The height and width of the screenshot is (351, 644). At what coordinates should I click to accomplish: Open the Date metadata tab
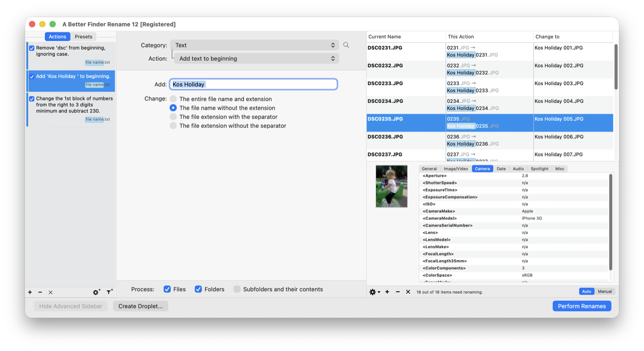tap(501, 169)
